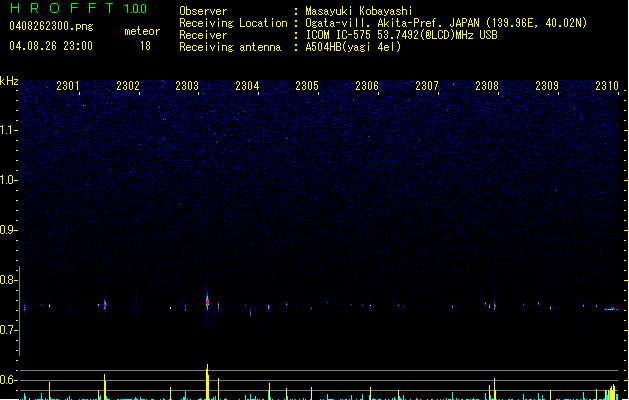Click the Observer field label
The image size is (629, 400).
(203, 11)
